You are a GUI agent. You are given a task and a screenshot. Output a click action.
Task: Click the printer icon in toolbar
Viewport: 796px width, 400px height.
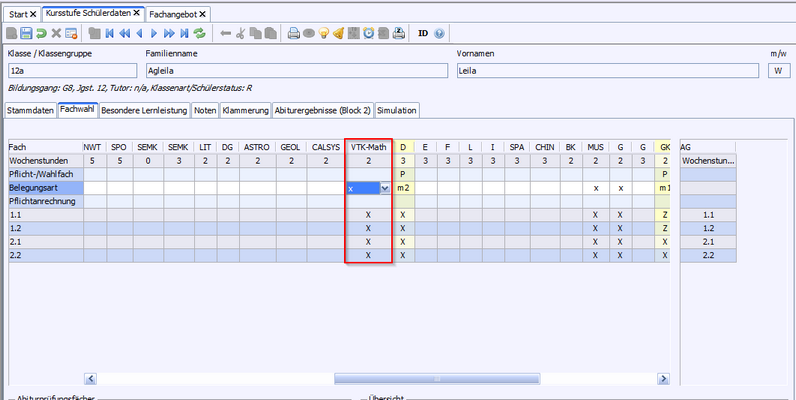[x=294, y=33]
